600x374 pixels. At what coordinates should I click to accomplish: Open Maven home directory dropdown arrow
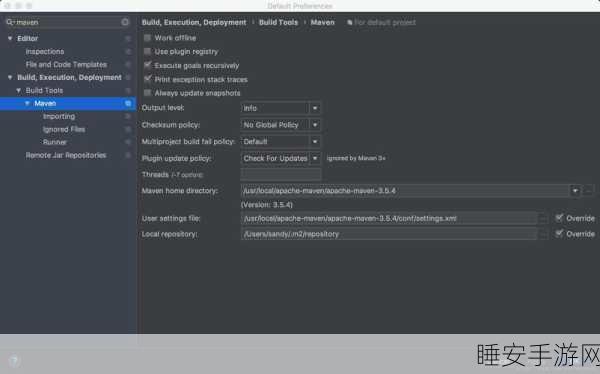click(575, 191)
